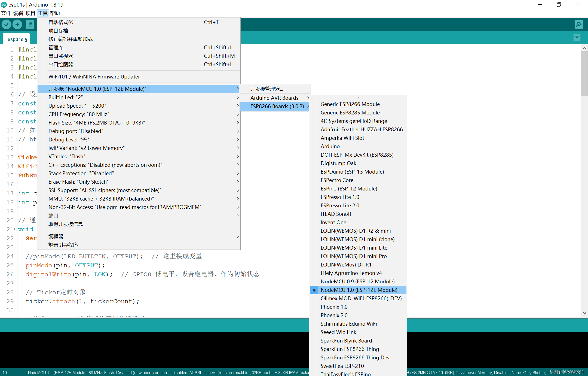Screen dimensions: 588x376
Task: Select Generic ESP8266 Module board
Action: [x=358, y=104]
